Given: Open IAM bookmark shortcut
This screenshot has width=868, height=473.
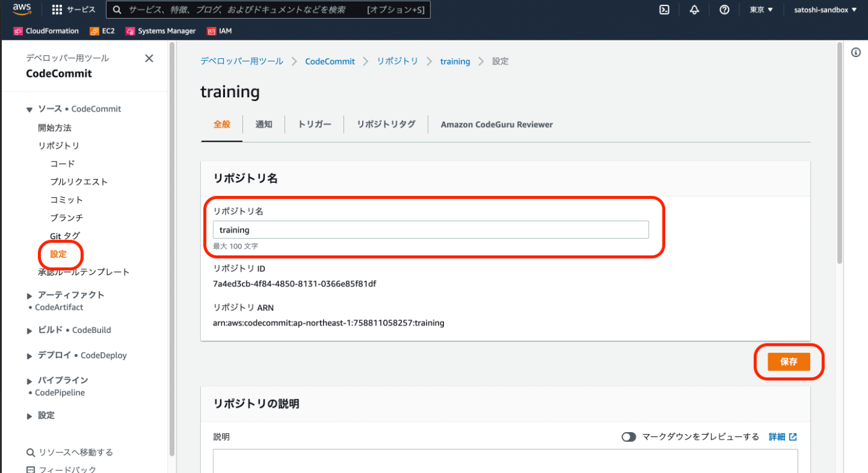Looking at the screenshot, I should click(219, 31).
